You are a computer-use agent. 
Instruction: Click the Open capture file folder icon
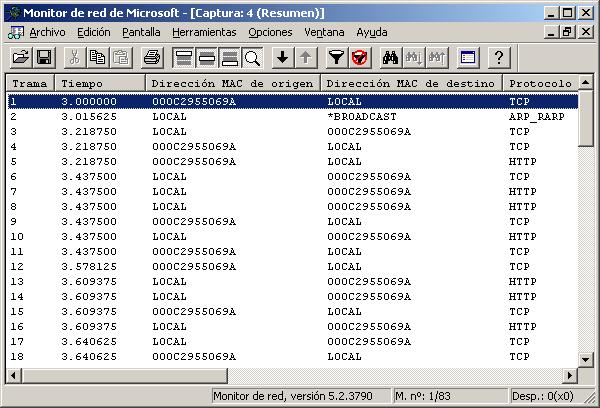(x=18, y=57)
